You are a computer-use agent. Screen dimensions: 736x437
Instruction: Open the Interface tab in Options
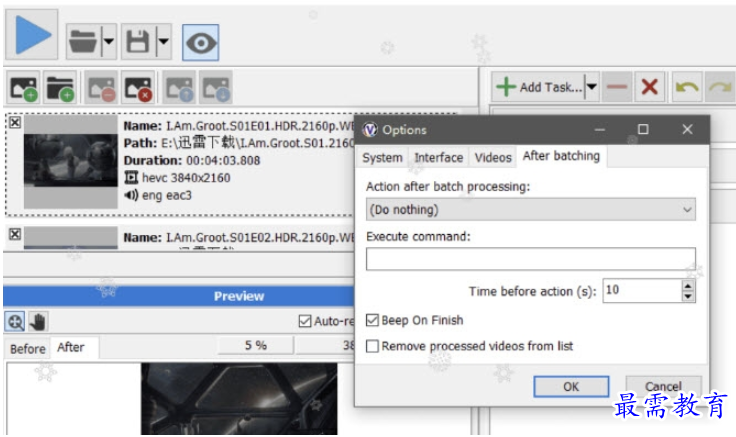[438, 158]
